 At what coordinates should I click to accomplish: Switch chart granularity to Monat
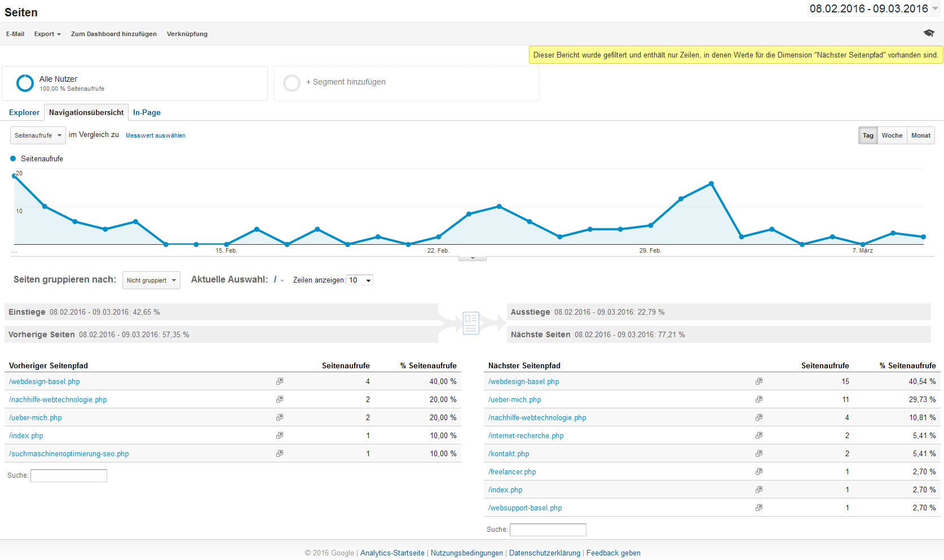pos(920,135)
